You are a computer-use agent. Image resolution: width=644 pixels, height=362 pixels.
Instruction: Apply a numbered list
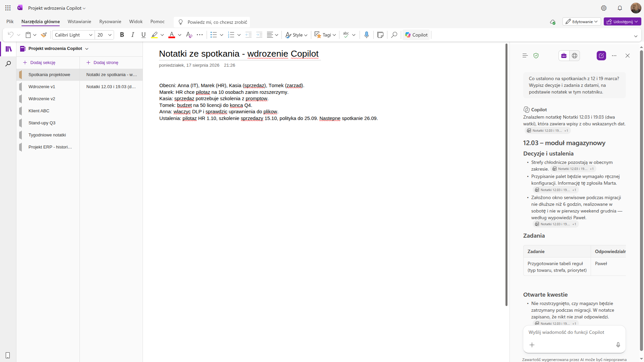pyautogui.click(x=231, y=35)
